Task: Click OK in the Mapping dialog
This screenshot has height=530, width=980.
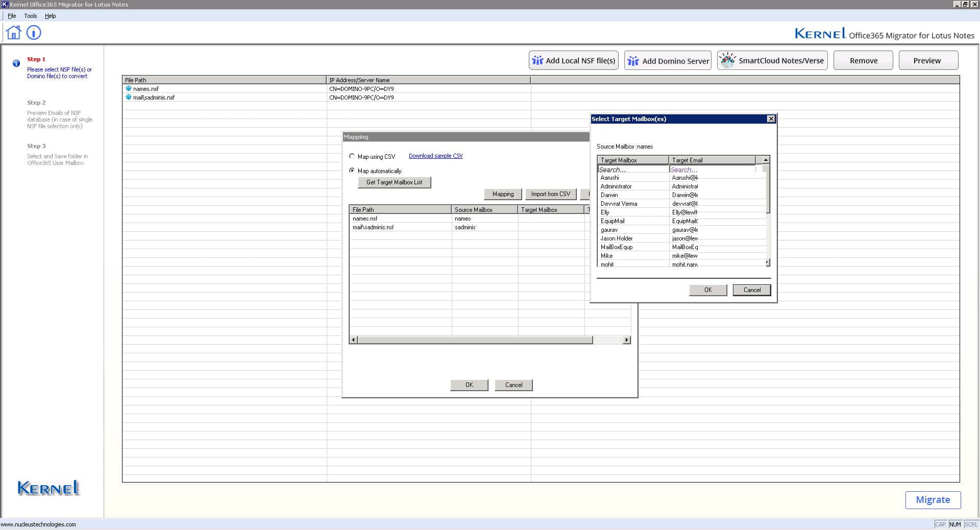Action: [469, 385]
